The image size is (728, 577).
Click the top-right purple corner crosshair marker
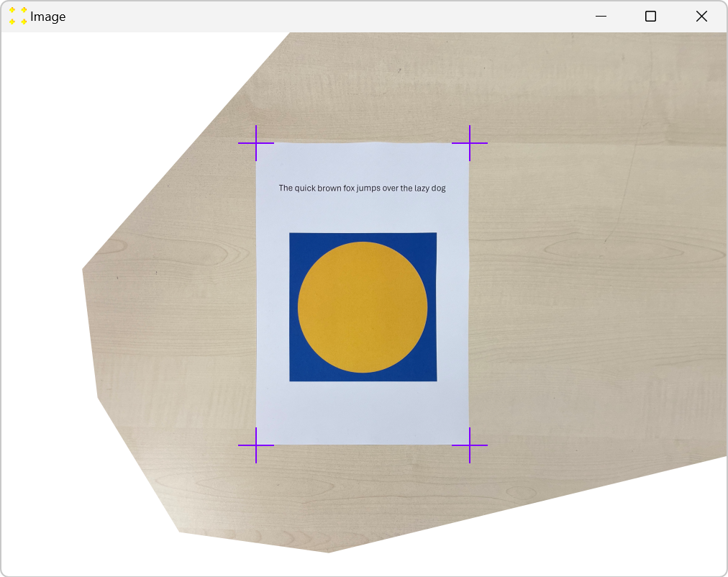point(470,143)
